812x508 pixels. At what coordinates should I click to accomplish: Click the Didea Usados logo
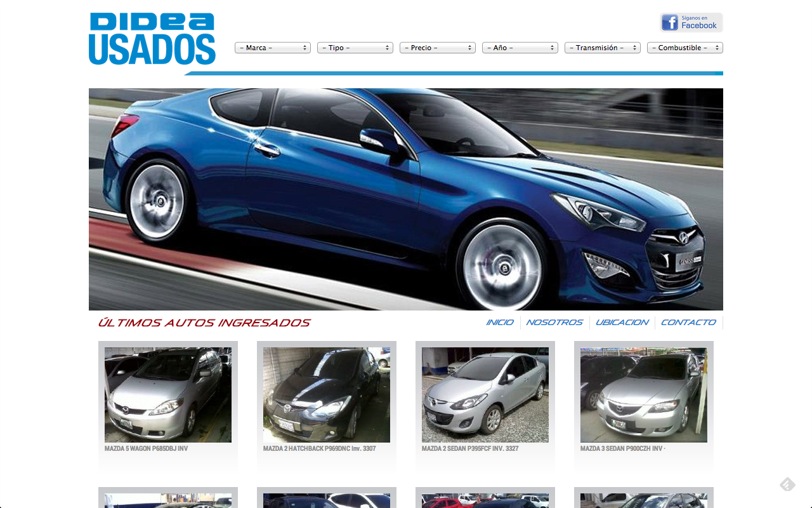[152, 39]
